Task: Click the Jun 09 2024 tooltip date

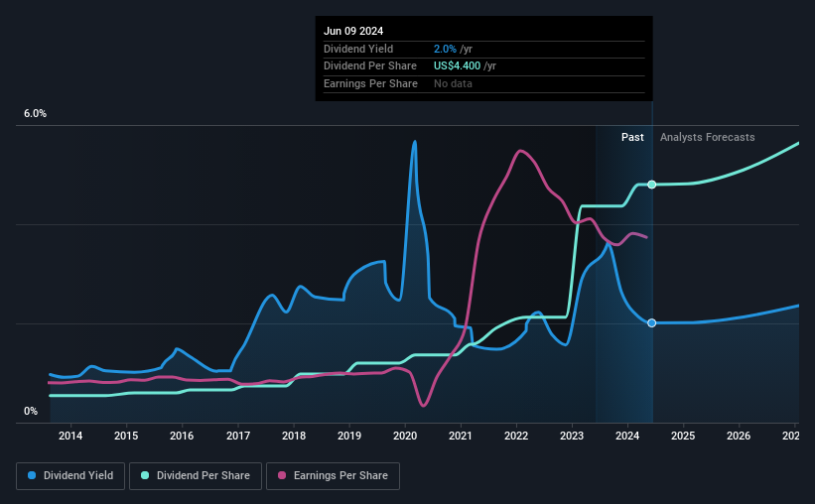Action: pos(353,31)
